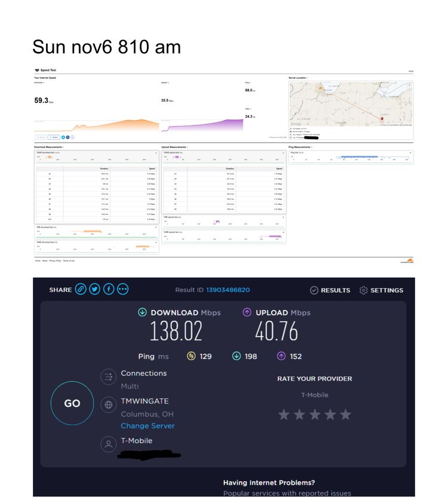Collapse the 100kB upload test panel
The image size is (448, 503).
pyautogui.click(x=283, y=153)
